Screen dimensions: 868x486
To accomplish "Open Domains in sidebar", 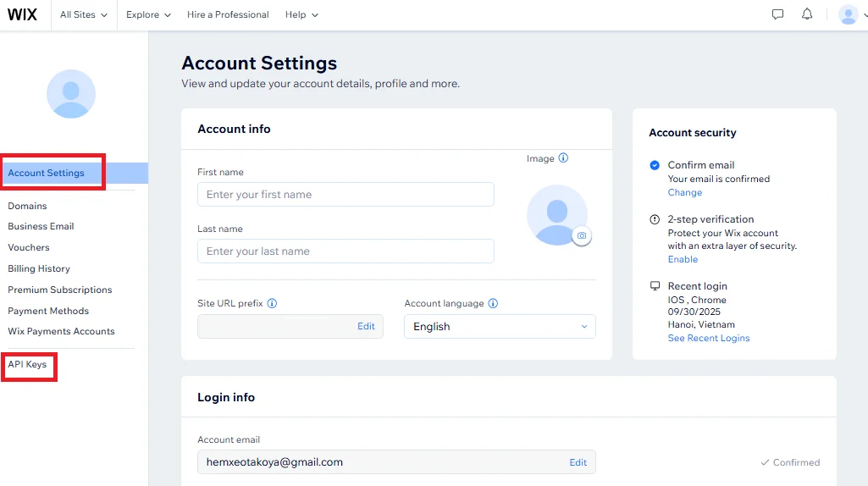I will point(27,206).
